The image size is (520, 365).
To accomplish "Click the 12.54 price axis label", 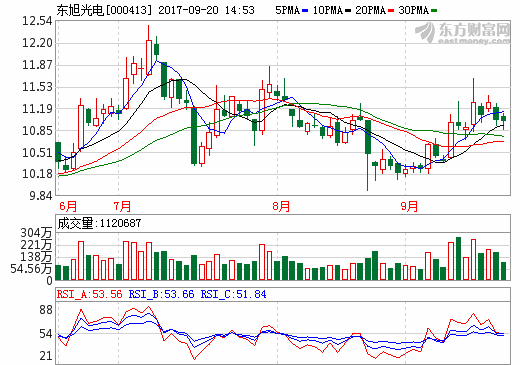I will click(37, 21).
